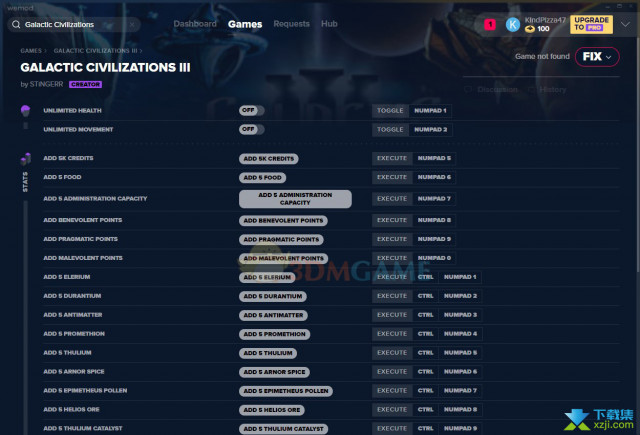Open the Requests tab
This screenshot has width=640, height=435.
point(291,24)
